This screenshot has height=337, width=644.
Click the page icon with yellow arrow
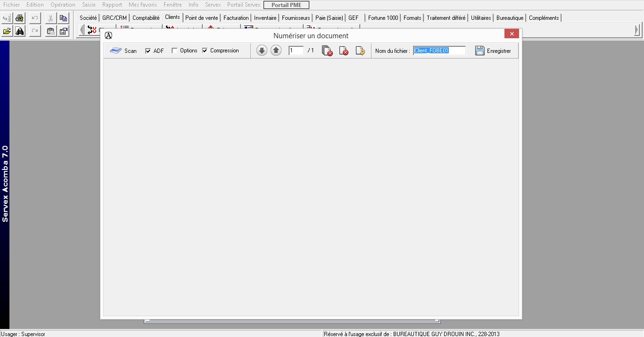(x=360, y=51)
